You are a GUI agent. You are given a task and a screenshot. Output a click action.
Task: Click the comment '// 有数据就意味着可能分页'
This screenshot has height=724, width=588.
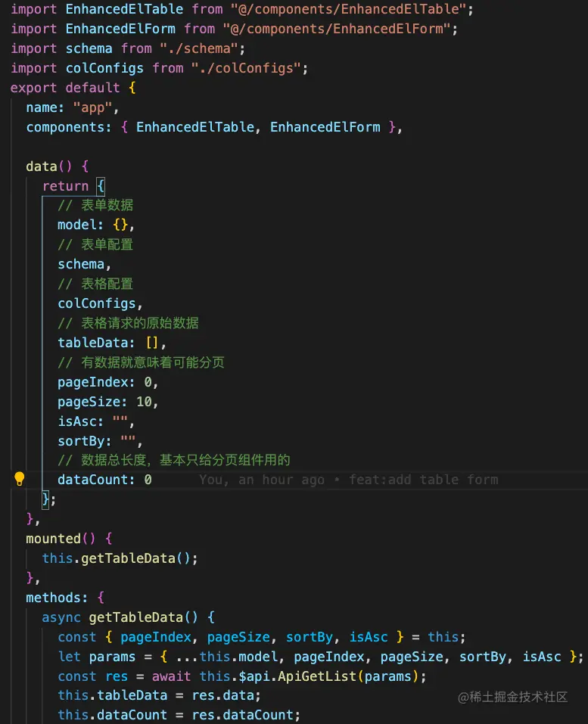coord(141,362)
